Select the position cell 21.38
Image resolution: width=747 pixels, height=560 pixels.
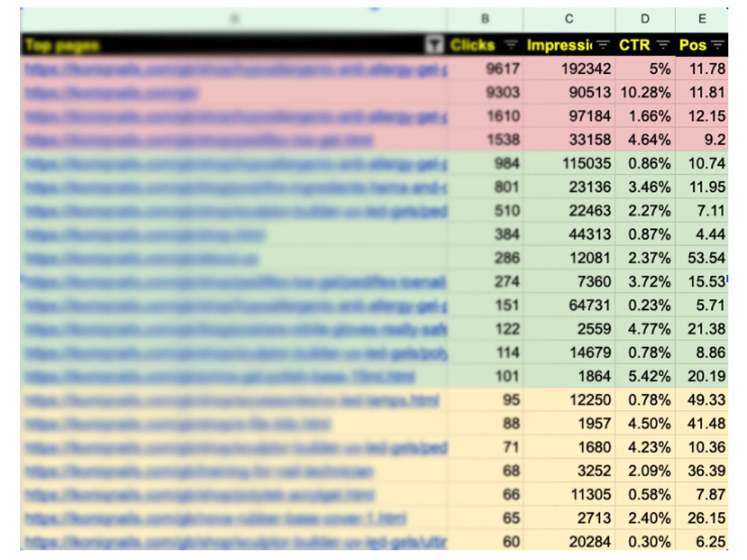tap(701, 329)
